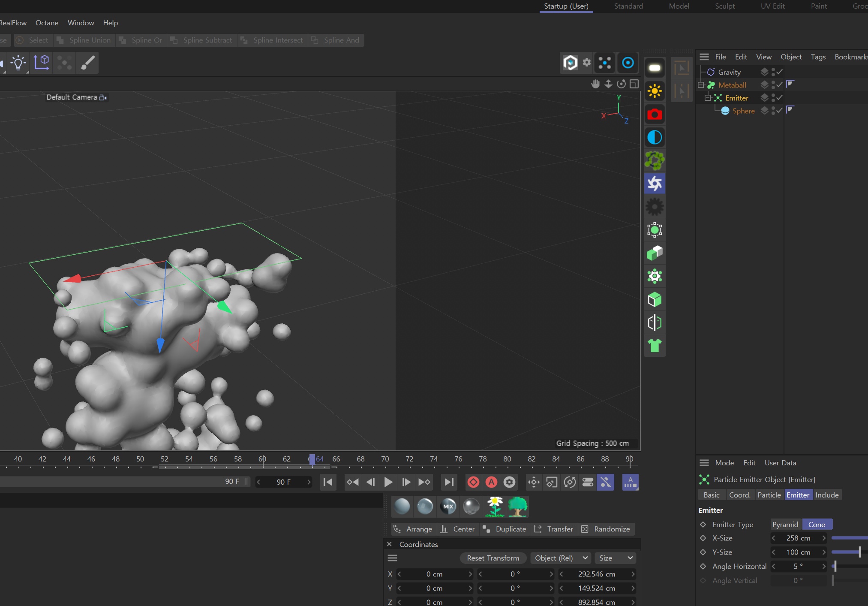Select the MIX material sphere
The width and height of the screenshot is (868, 606).
click(448, 507)
